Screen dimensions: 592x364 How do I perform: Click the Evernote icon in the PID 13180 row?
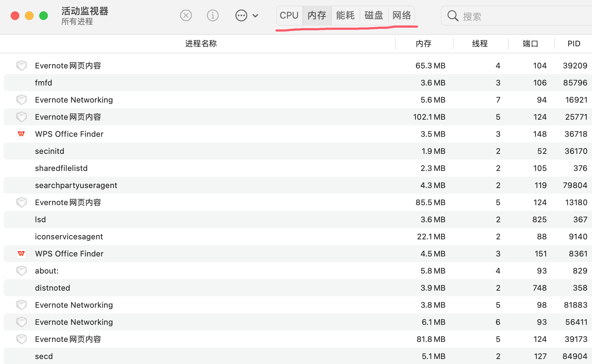(22, 202)
